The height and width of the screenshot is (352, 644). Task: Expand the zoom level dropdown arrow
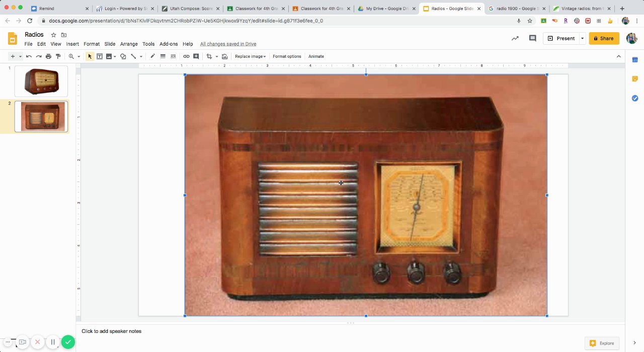pyautogui.click(x=78, y=56)
